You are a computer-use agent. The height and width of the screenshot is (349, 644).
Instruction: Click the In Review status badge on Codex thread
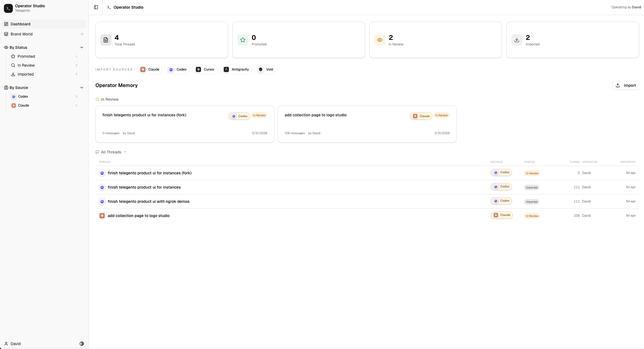click(259, 115)
